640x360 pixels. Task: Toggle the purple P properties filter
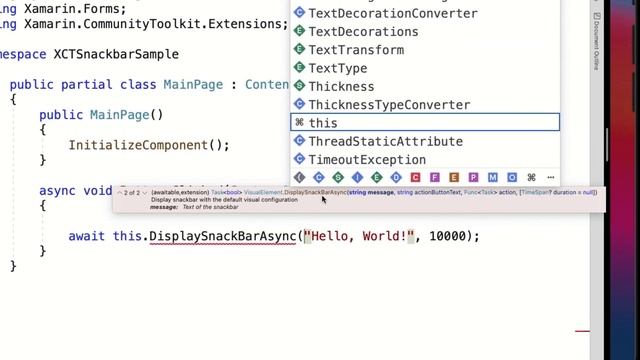click(x=473, y=178)
